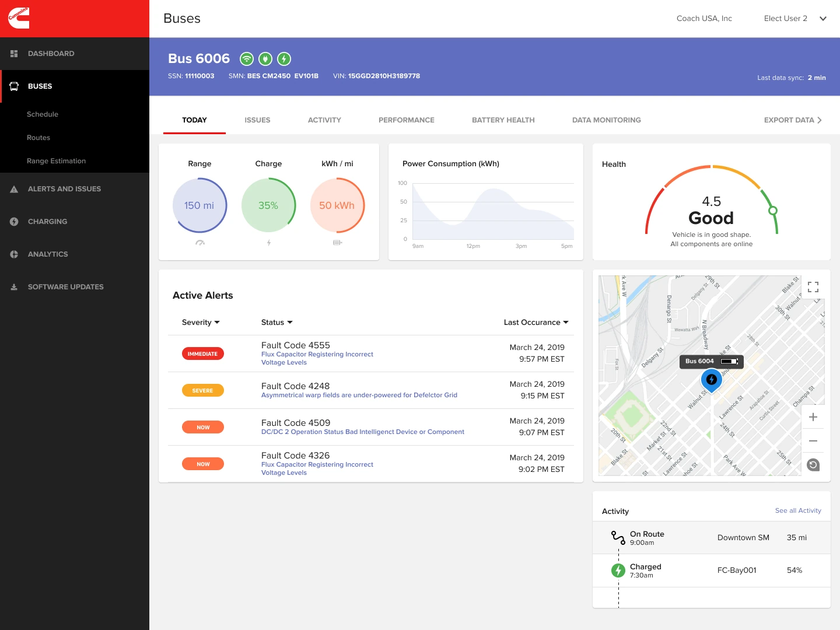The width and height of the screenshot is (840, 630).
Task: Open Routes in the sidebar
Action: (x=38, y=138)
